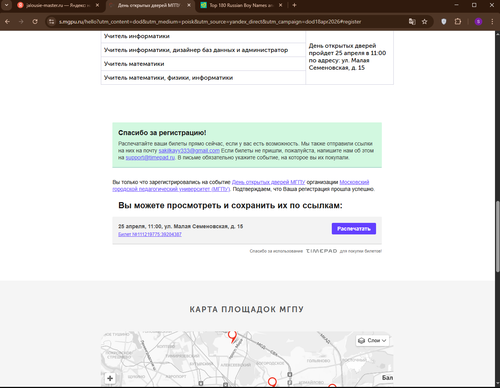This screenshot has height=388, width=500.
Task: Click the КАРТА ПЛОЩАДОК МГПУ heading
Action: pos(247,309)
